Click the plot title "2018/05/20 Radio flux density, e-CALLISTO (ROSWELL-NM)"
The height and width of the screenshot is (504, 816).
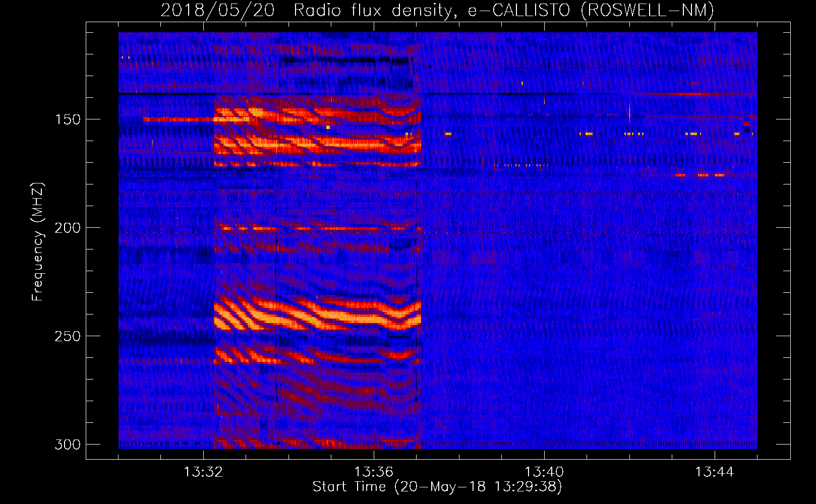tap(437, 10)
